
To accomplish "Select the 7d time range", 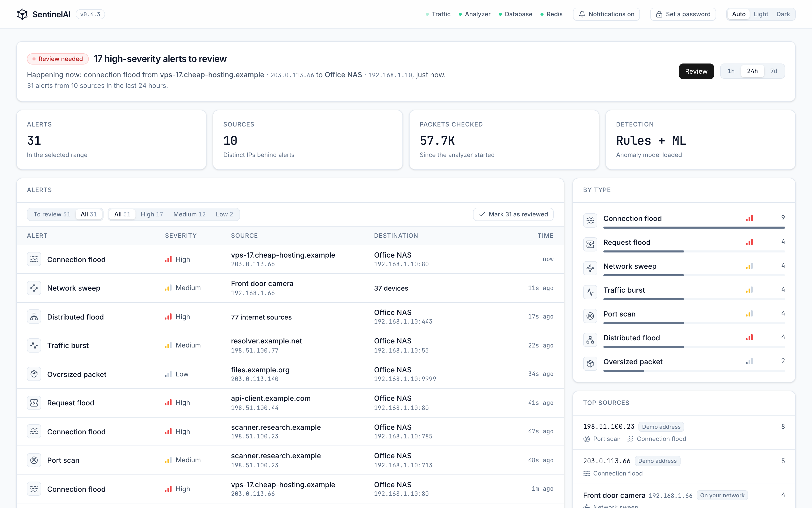I will 774,71.
